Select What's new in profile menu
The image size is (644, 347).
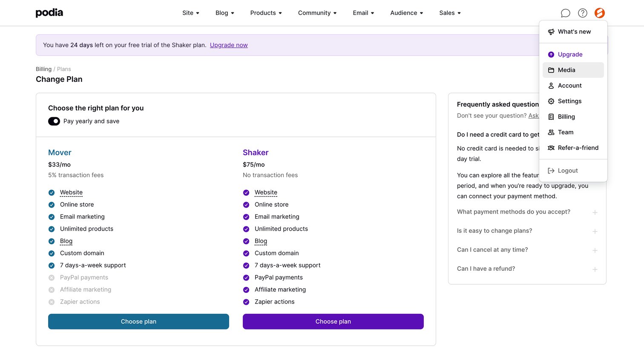[x=573, y=32]
